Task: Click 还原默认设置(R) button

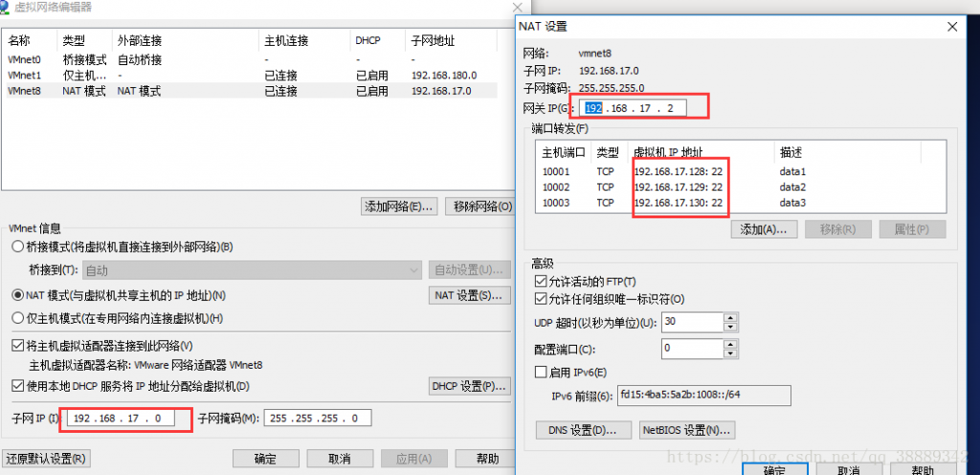Action: (46, 459)
